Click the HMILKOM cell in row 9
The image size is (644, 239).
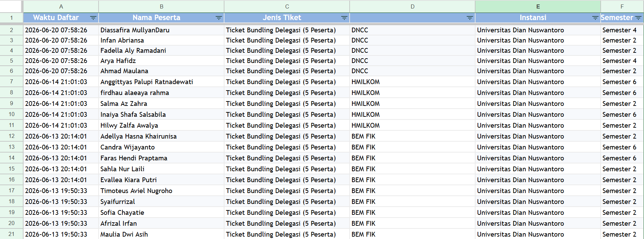tap(412, 103)
